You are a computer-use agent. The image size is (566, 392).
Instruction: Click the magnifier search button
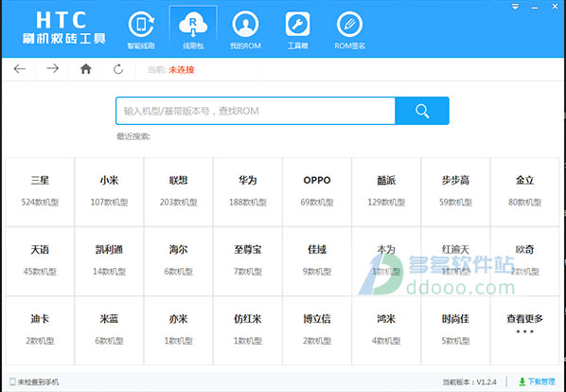pyautogui.click(x=422, y=111)
